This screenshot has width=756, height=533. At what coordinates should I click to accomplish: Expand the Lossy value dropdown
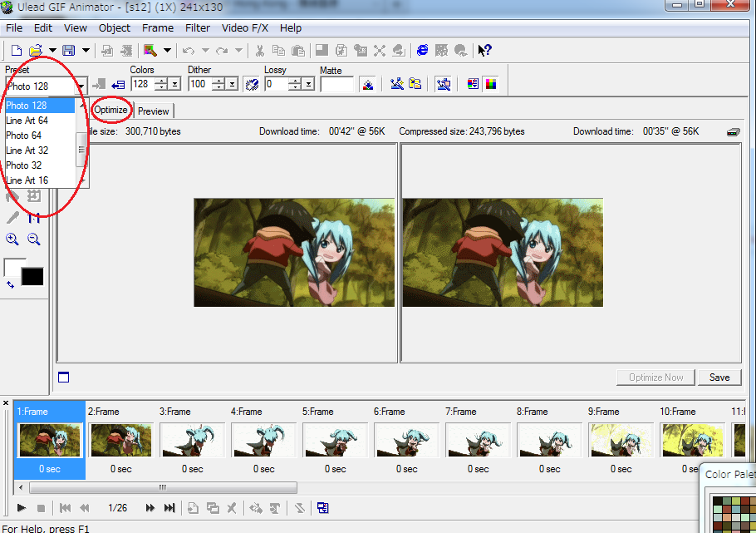(x=308, y=85)
